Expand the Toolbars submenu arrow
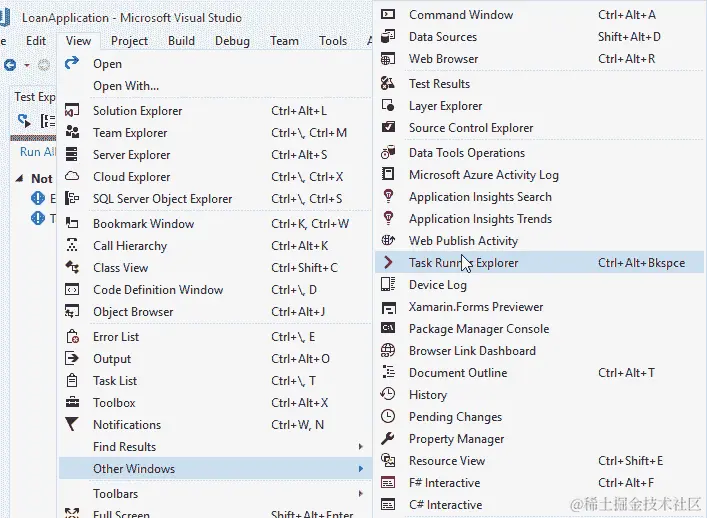The width and height of the screenshot is (707, 518). [360, 494]
